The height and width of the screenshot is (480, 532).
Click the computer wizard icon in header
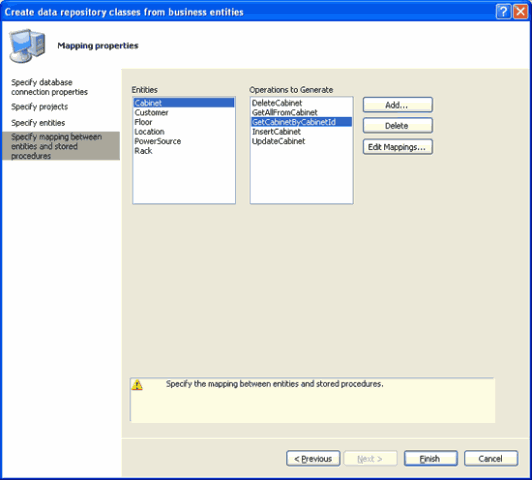[x=27, y=46]
